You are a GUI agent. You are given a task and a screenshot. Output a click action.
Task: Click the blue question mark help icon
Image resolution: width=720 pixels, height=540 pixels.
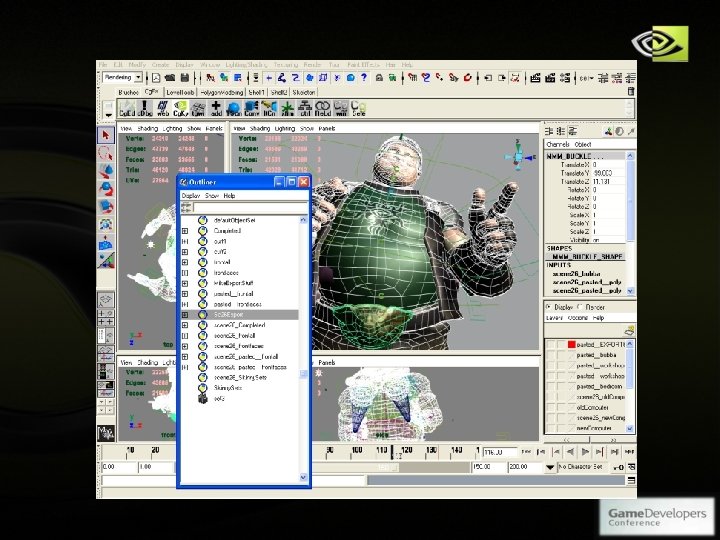pyautogui.click(x=364, y=78)
